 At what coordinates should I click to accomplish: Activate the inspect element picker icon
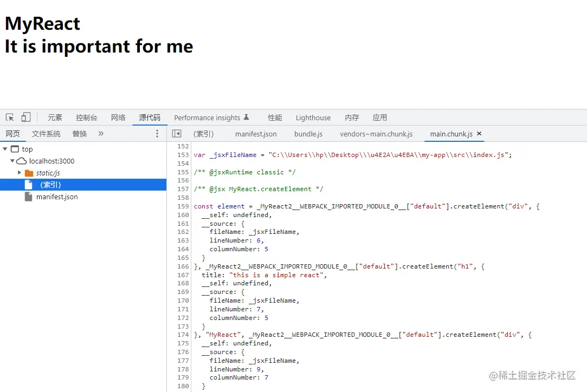tap(10, 117)
